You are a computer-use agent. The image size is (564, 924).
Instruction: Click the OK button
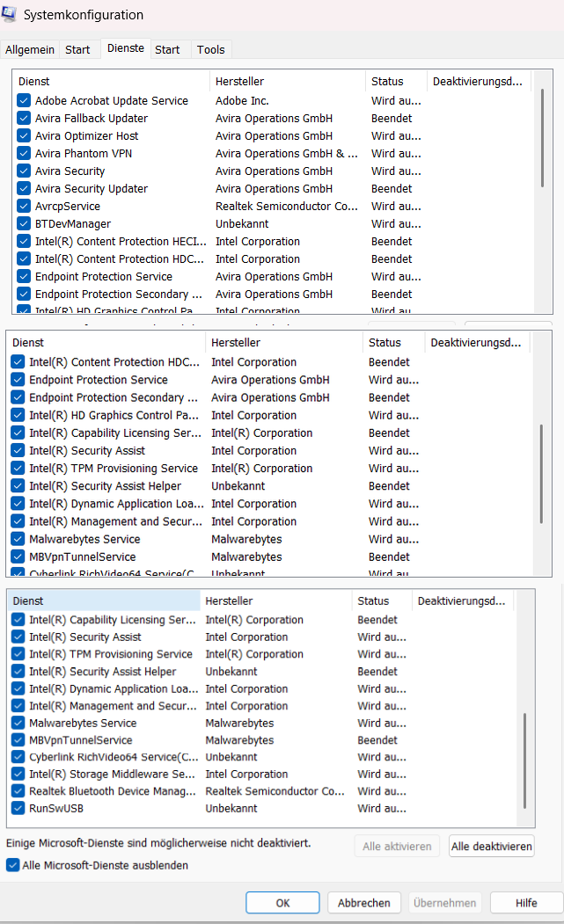point(282,903)
